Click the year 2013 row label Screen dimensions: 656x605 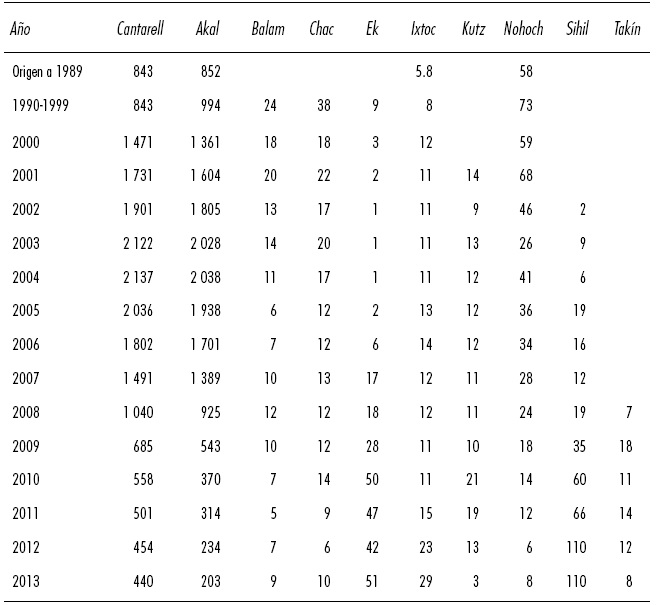(27, 581)
